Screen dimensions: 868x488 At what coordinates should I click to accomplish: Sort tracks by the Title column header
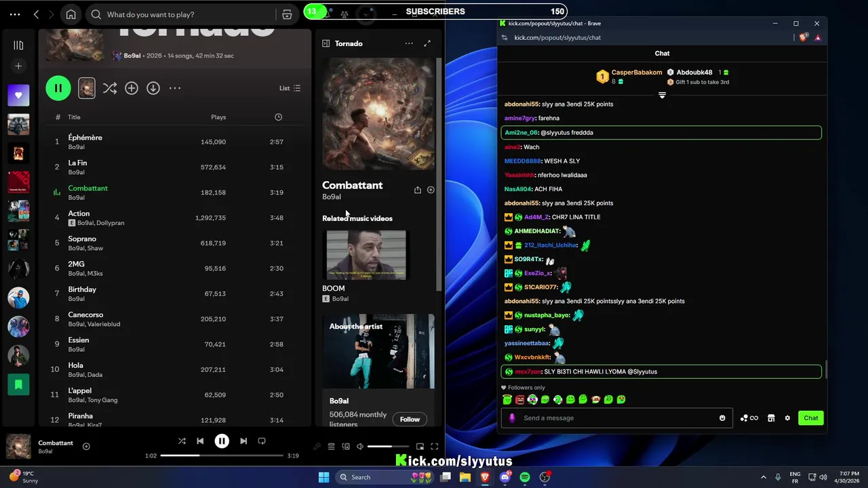pos(74,117)
